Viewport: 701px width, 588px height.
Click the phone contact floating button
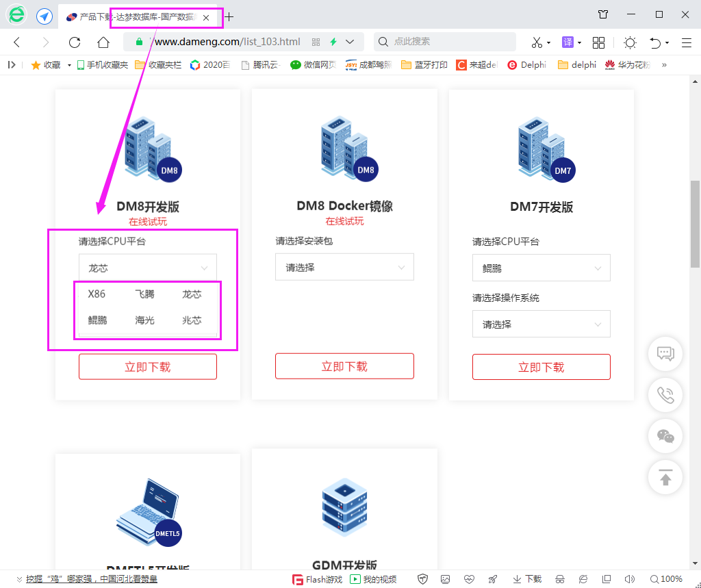665,395
